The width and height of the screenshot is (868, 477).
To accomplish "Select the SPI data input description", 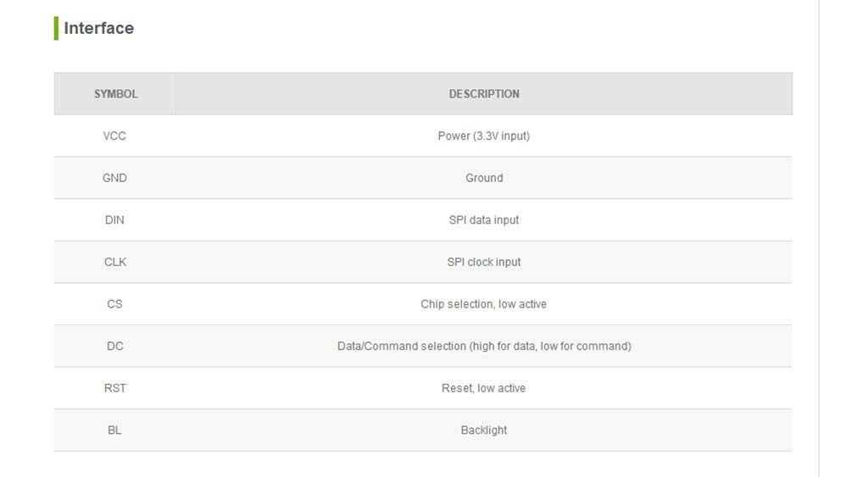I will coord(484,220).
